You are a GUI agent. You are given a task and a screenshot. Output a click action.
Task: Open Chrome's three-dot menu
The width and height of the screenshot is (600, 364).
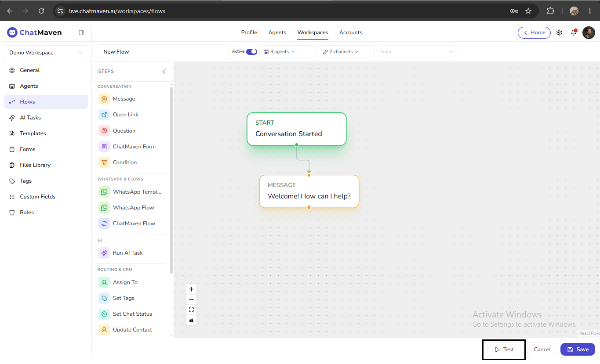[x=590, y=11]
